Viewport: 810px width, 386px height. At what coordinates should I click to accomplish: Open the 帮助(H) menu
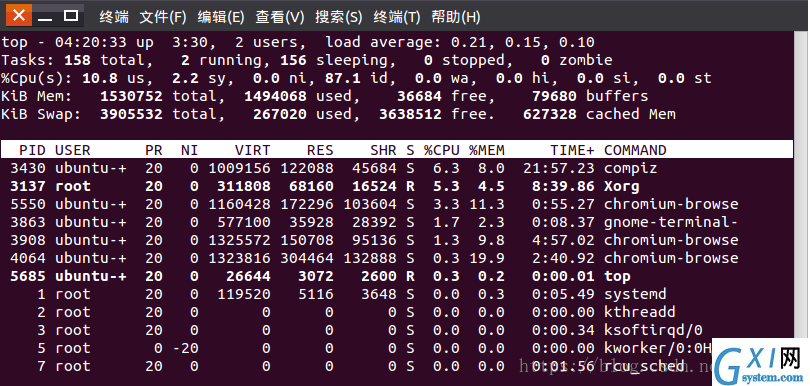coord(456,17)
